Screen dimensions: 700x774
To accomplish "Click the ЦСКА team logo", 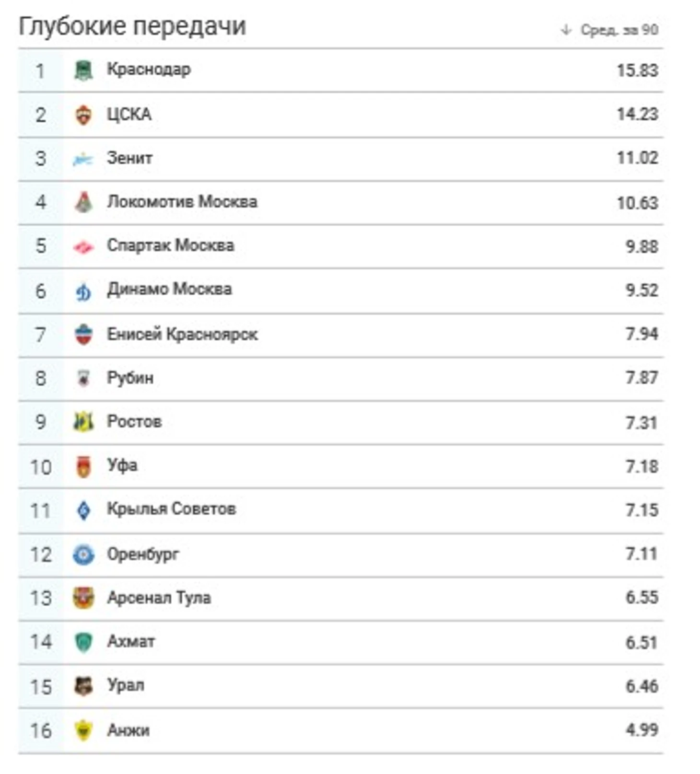I will [x=83, y=115].
